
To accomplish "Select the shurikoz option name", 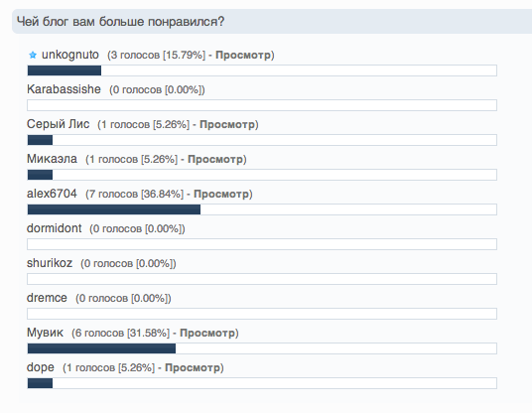I will coord(50,263).
